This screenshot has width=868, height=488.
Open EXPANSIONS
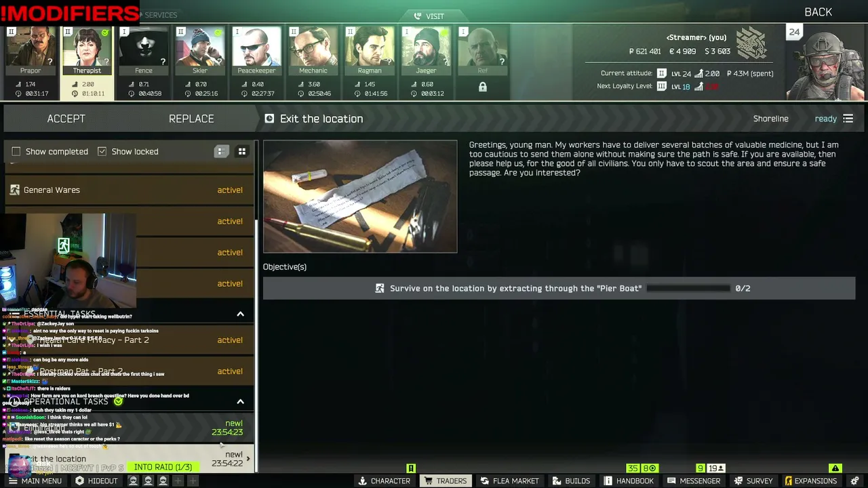point(810,481)
